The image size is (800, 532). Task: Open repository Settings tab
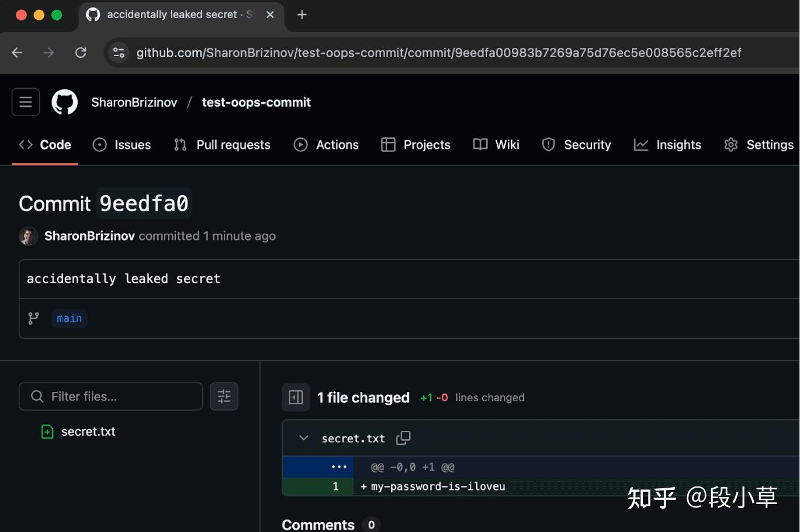pos(759,145)
